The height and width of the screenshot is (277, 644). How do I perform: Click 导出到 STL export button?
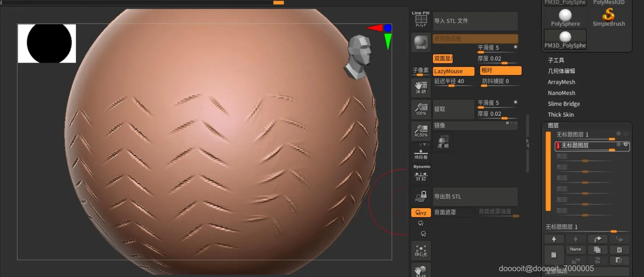475,197
